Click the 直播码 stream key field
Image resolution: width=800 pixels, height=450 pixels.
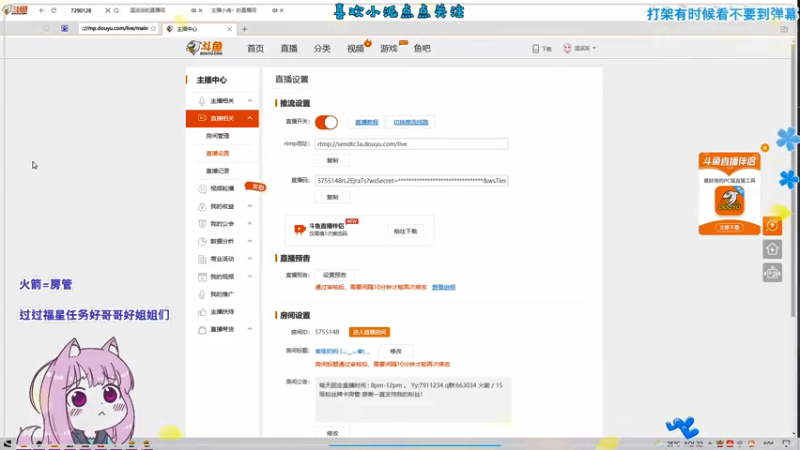click(x=411, y=181)
